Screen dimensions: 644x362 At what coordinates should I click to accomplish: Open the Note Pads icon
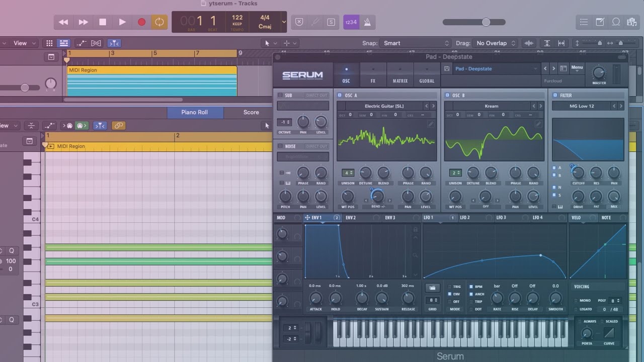[x=600, y=22]
